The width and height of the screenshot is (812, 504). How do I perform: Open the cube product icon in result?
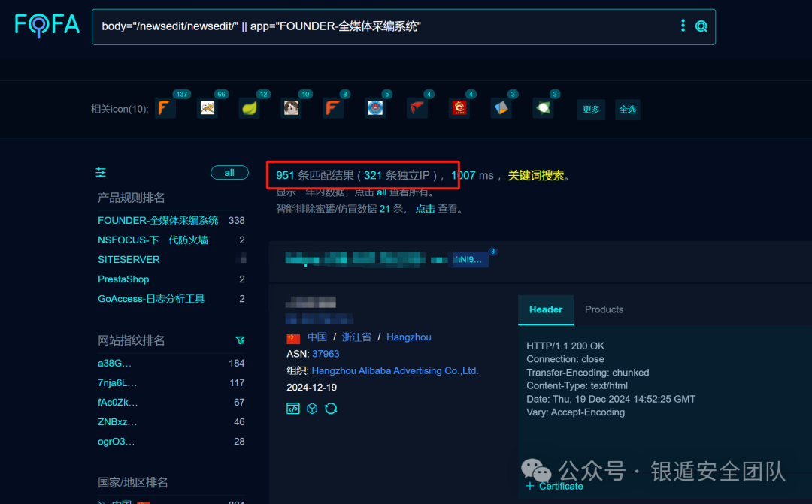click(312, 409)
